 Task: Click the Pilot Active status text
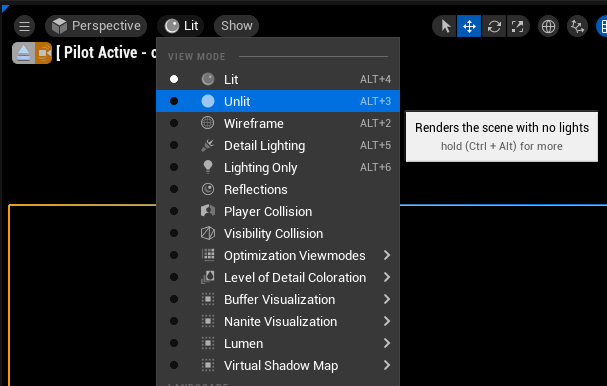(x=106, y=52)
